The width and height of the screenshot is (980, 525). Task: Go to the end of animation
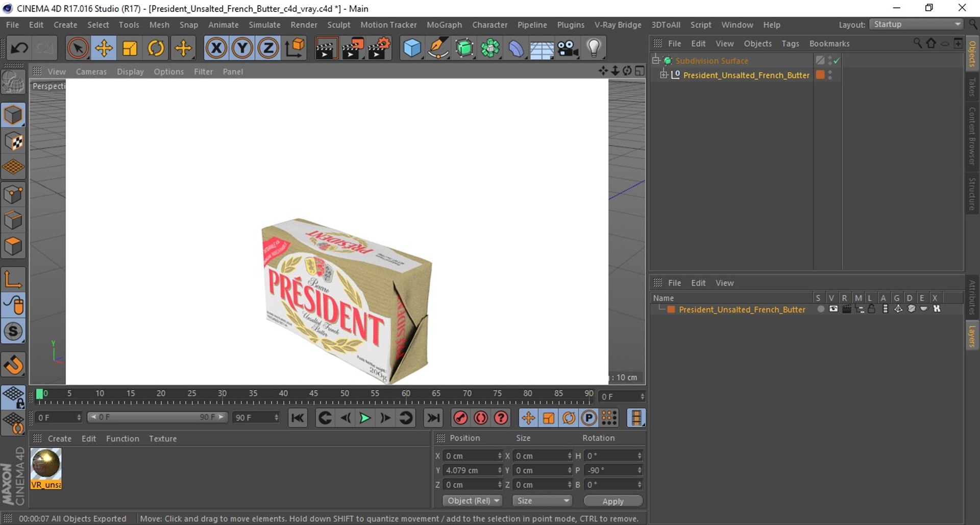tap(433, 418)
